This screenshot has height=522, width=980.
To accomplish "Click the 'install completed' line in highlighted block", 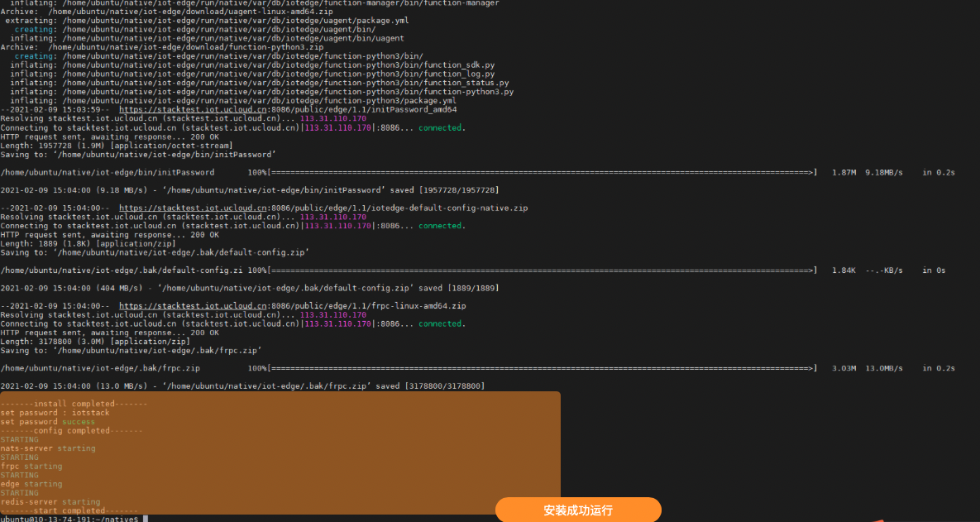I will pos(74,404).
